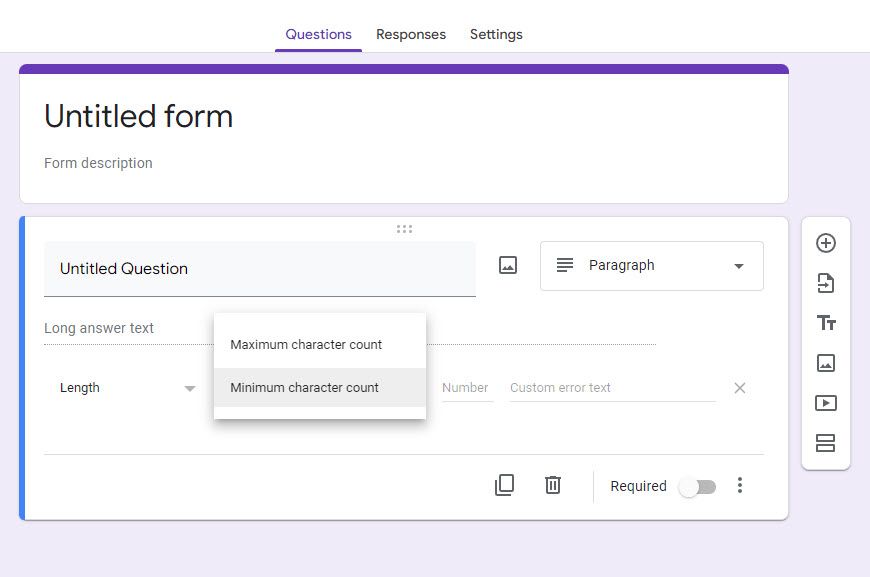
Task: Expand the Length validation dropdown
Action: pos(128,388)
